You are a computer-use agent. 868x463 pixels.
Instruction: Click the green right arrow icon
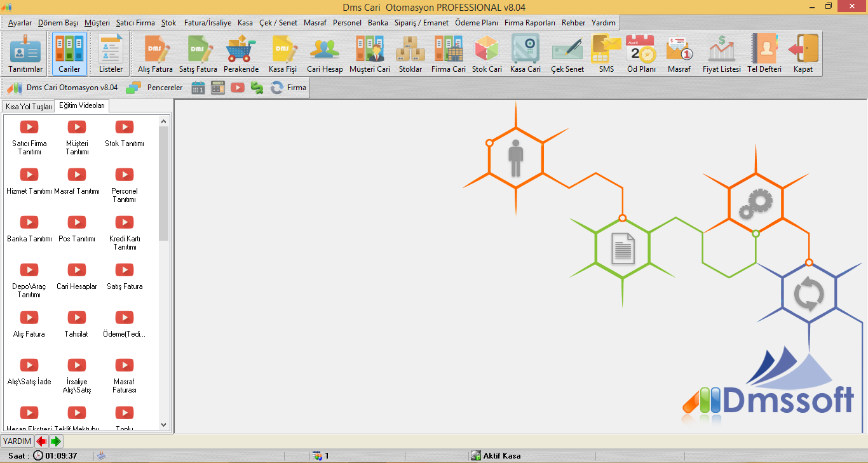(x=56, y=441)
